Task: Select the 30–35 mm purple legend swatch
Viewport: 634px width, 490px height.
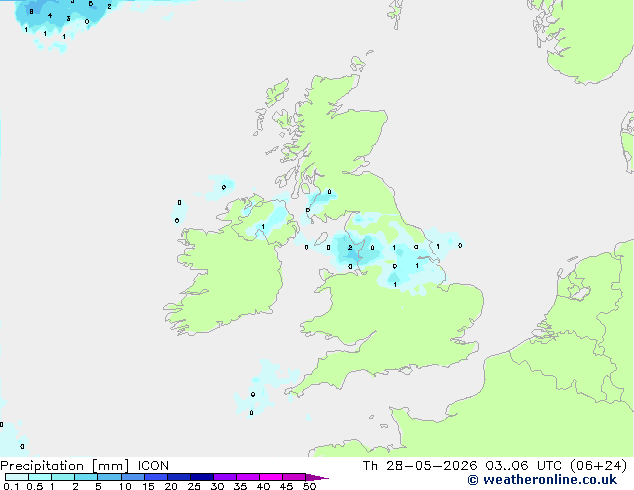Action: 225,477
